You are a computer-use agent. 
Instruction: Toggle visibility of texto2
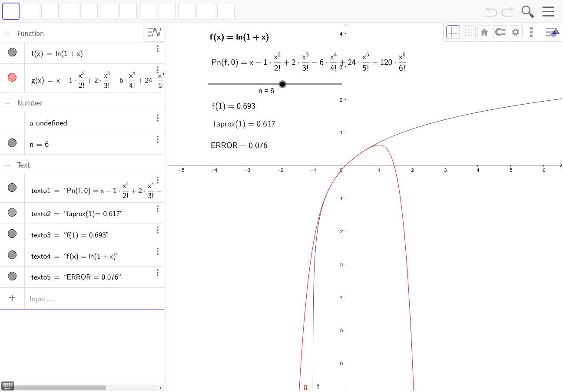tap(12, 212)
